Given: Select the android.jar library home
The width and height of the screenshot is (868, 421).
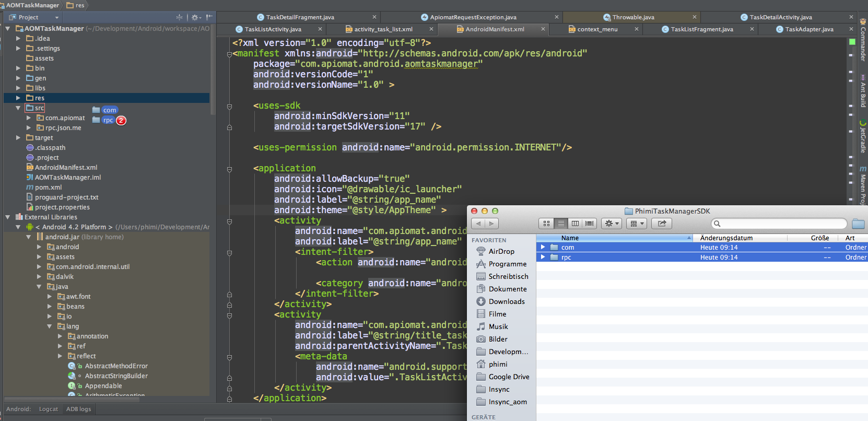Looking at the screenshot, I should (80, 237).
